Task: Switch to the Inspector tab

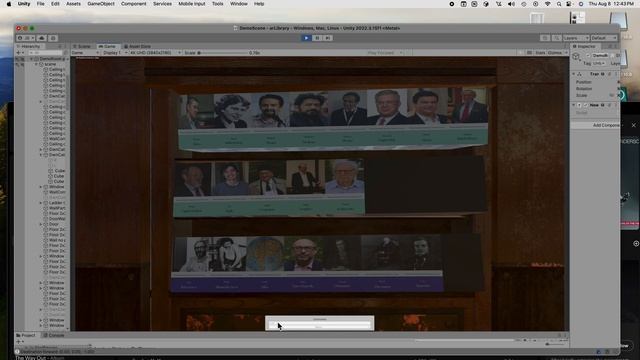Action: click(x=584, y=46)
